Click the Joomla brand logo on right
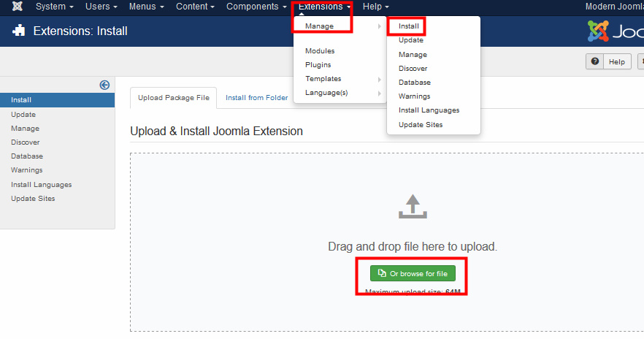This screenshot has height=339, width=644. pos(616,31)
